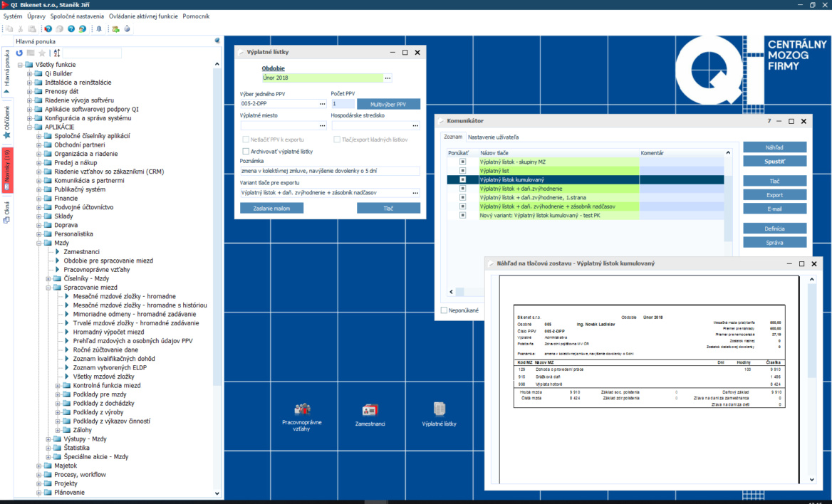Open the Výplatné lístky desktop shortcut icon
Viewport: 832px width, 504px height.
(440, 410)
